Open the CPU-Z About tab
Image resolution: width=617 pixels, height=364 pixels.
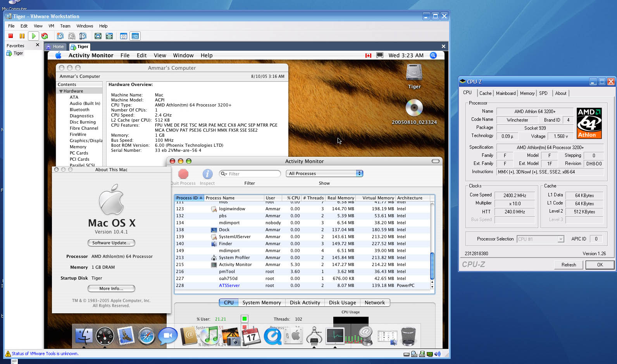coord(560,93)
